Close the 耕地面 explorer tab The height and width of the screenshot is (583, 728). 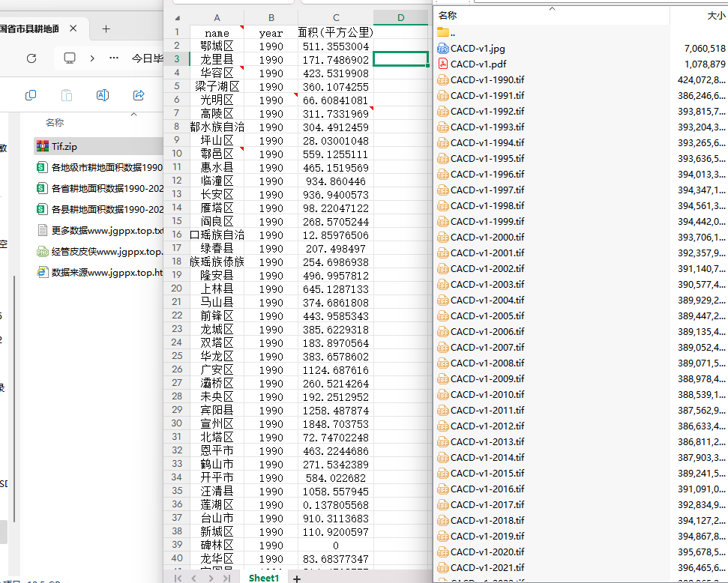click(73, 28)
